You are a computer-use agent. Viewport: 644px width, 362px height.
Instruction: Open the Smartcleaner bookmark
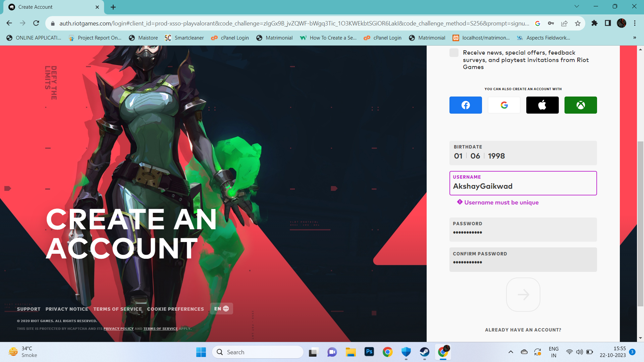pyautogui.click(x=184, y=38)
